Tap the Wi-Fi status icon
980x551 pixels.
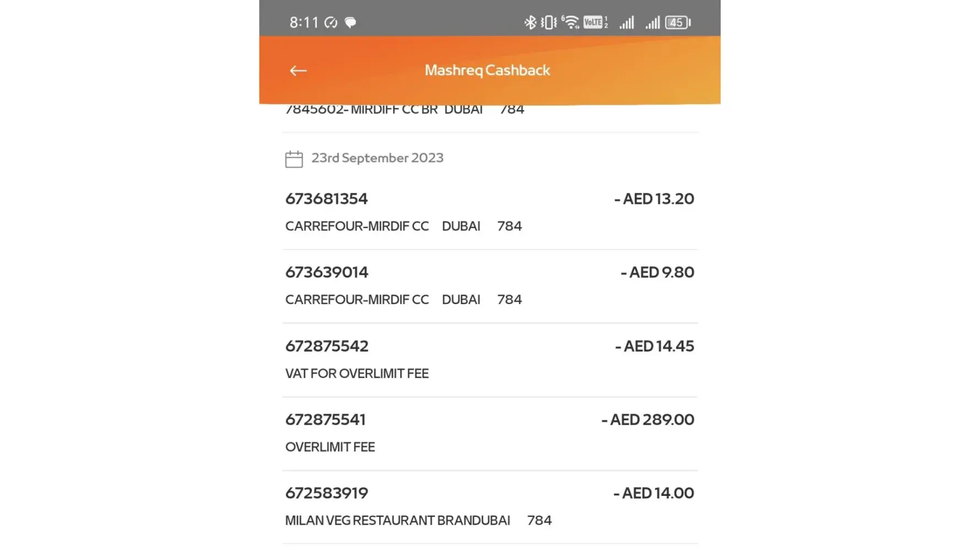[x=570, y=23]
